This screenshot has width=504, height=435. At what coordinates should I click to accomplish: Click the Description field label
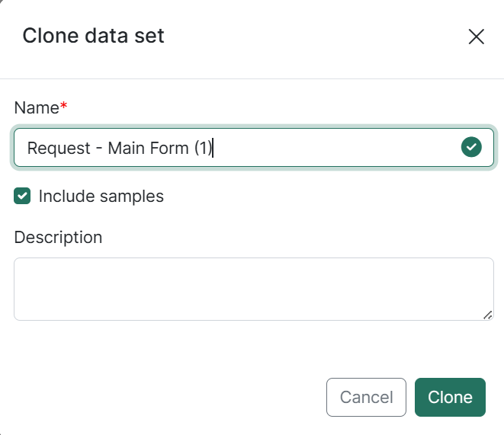(x=58, y=237)
